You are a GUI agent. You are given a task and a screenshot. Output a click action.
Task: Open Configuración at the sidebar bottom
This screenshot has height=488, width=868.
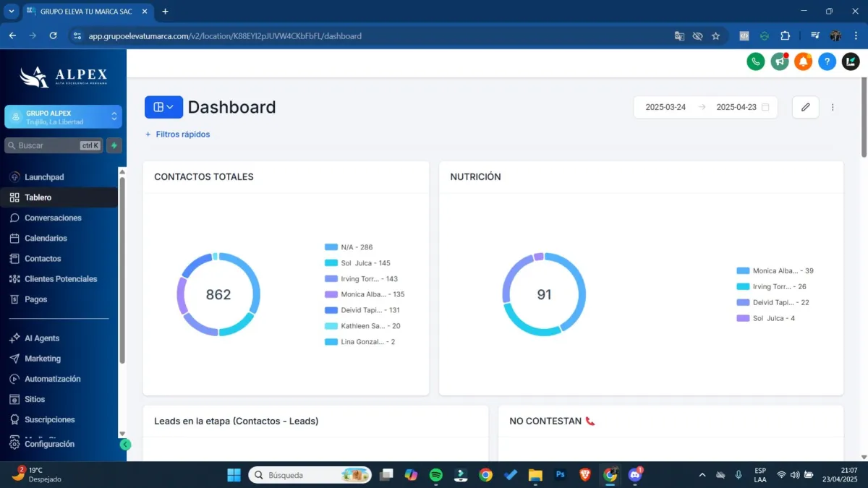[49, 444]
